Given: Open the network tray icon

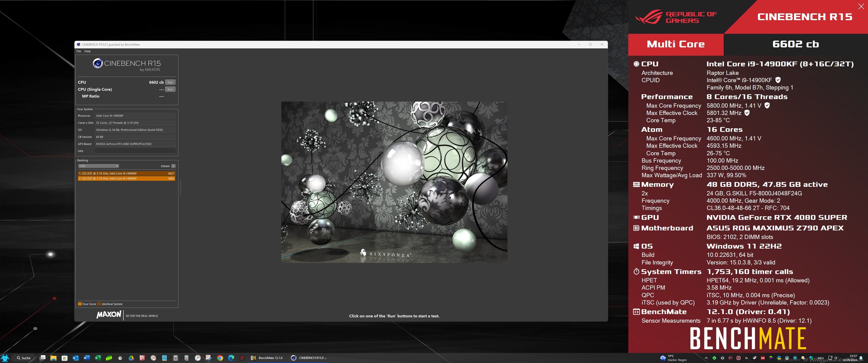Looking at the screenshot, I should coord(830,358).
